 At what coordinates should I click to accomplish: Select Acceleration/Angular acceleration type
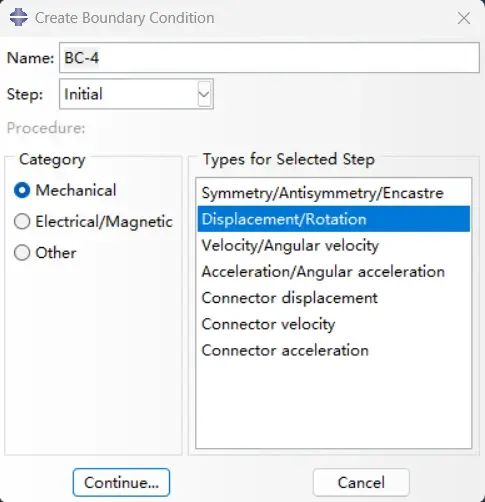(x=334, y=272)
